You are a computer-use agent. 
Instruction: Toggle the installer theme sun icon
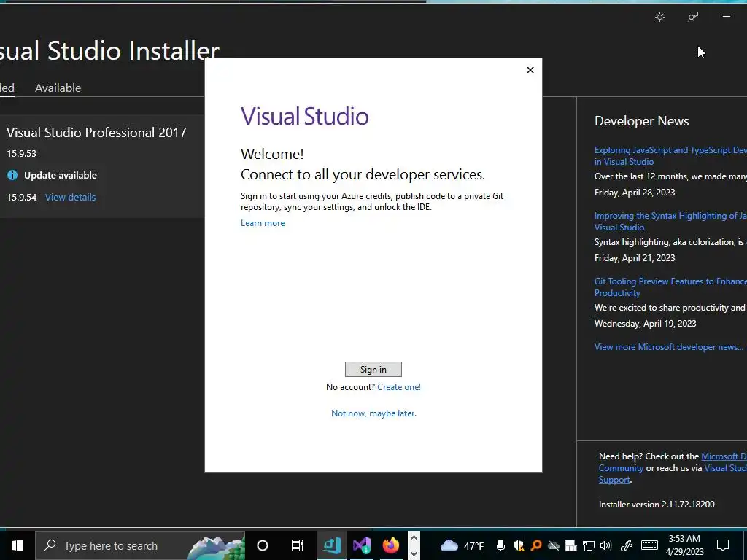coord(659,17)
